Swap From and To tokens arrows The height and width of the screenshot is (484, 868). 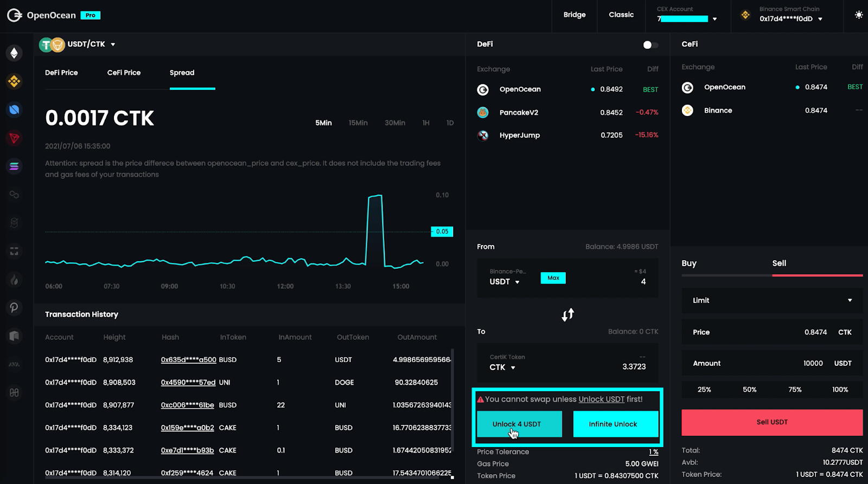(x=567, y=315)
